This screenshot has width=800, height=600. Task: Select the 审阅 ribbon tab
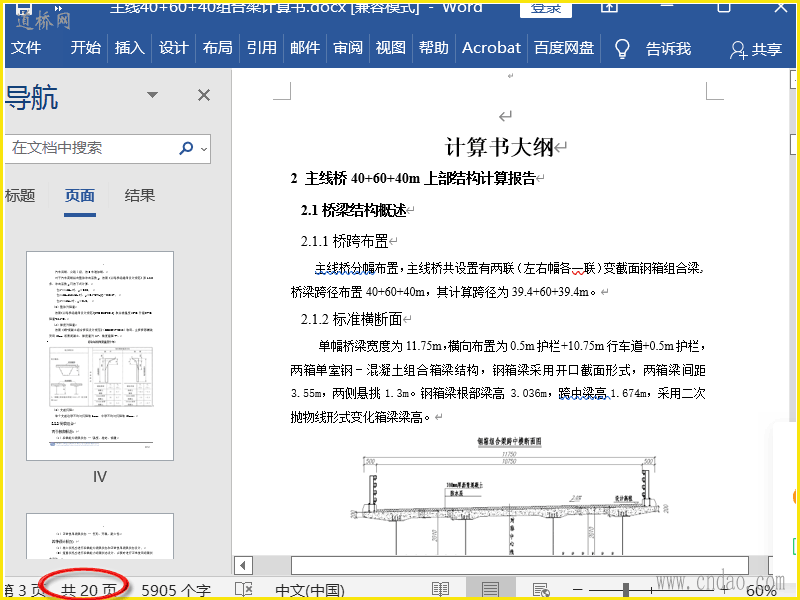point(348,48)
